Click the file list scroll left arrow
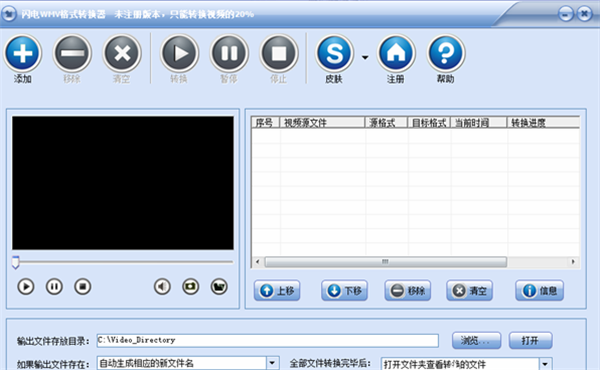Screen dimensions: 600x370 coord(258,262)
